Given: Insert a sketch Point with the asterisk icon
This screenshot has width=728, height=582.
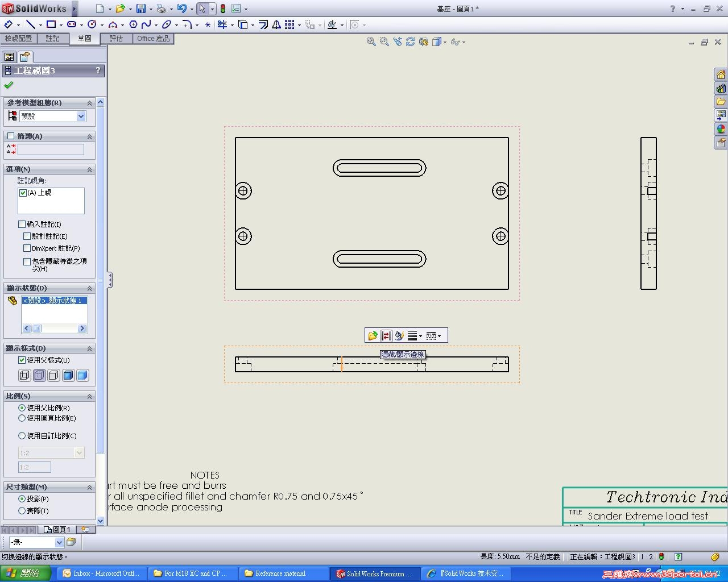Looking at the screenshot, I should [208, 24].
